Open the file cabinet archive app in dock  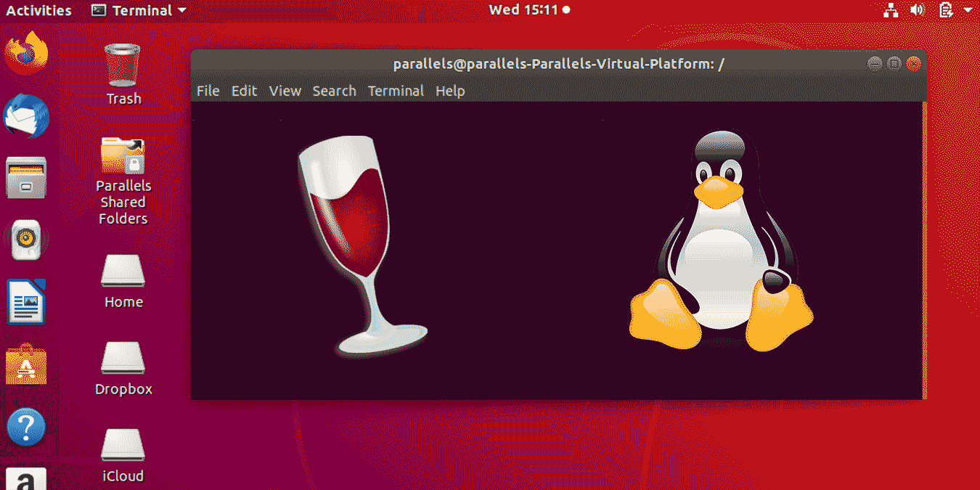(x=27, y=178)
